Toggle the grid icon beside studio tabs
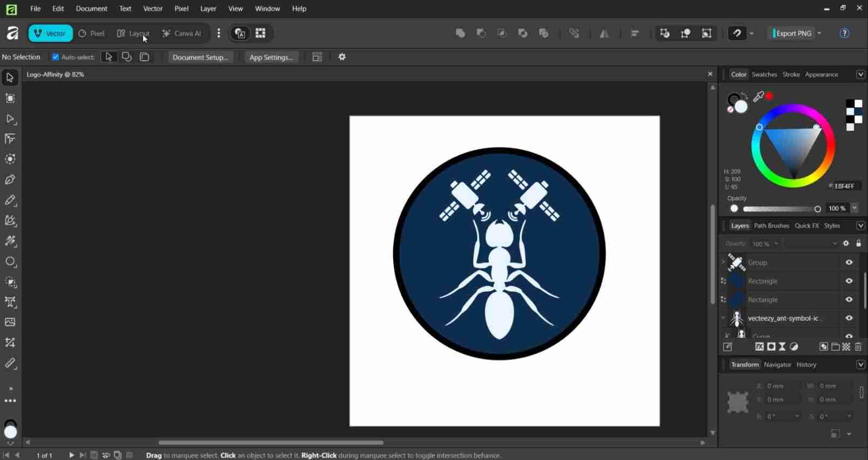The image size is (868, 460). pyautogui.click(x=260, y=34)
